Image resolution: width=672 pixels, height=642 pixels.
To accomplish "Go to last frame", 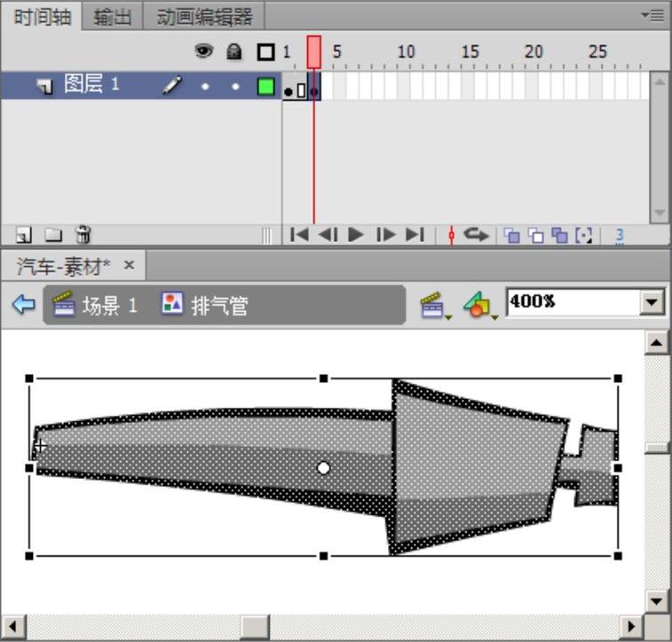I will tap(415, 235).
